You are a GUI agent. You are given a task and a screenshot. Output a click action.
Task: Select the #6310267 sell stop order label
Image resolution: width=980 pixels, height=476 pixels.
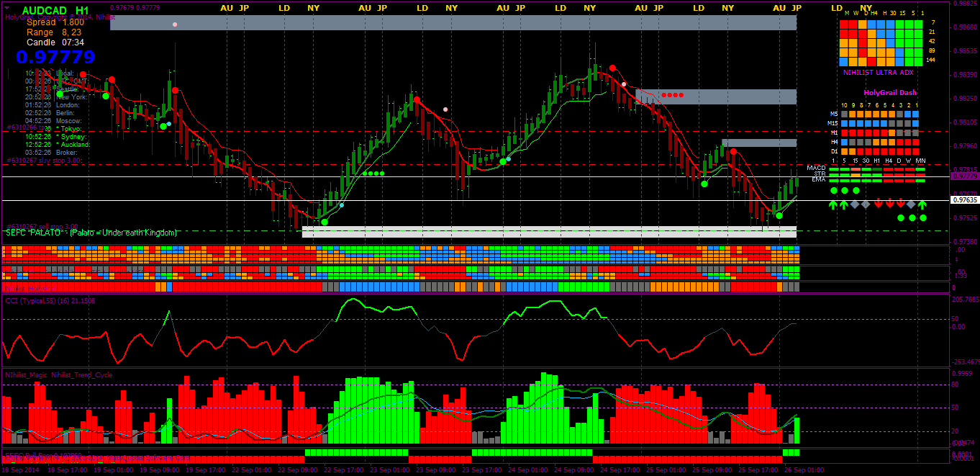40,227
